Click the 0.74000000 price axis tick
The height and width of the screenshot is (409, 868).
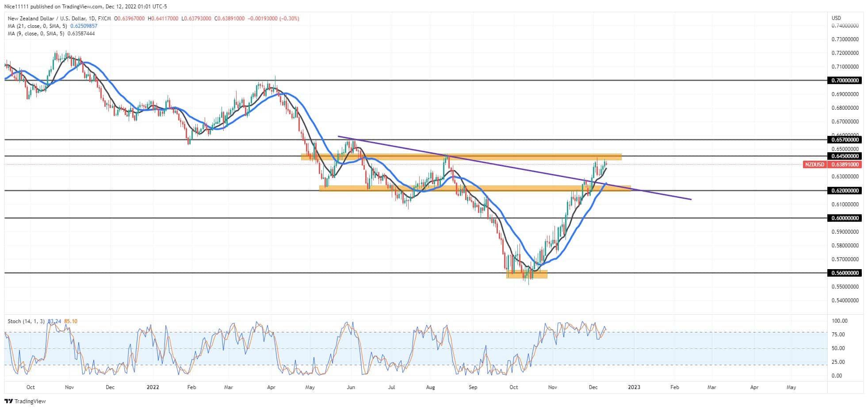(x=845, y=26)
